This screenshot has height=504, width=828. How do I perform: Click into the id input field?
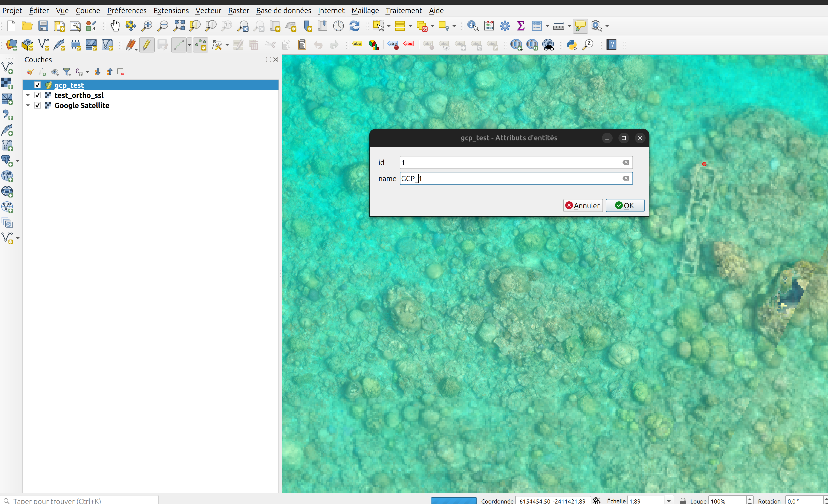(x=509, y=162)
